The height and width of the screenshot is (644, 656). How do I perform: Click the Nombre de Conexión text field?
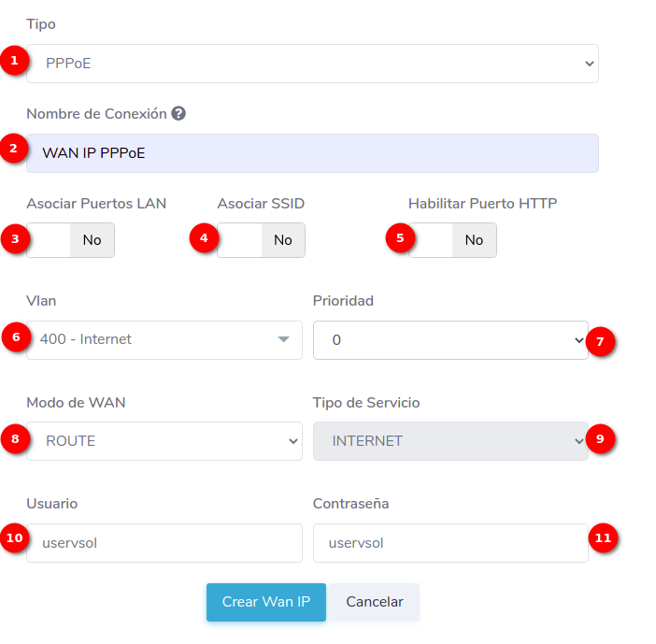[x=312, y=153]
